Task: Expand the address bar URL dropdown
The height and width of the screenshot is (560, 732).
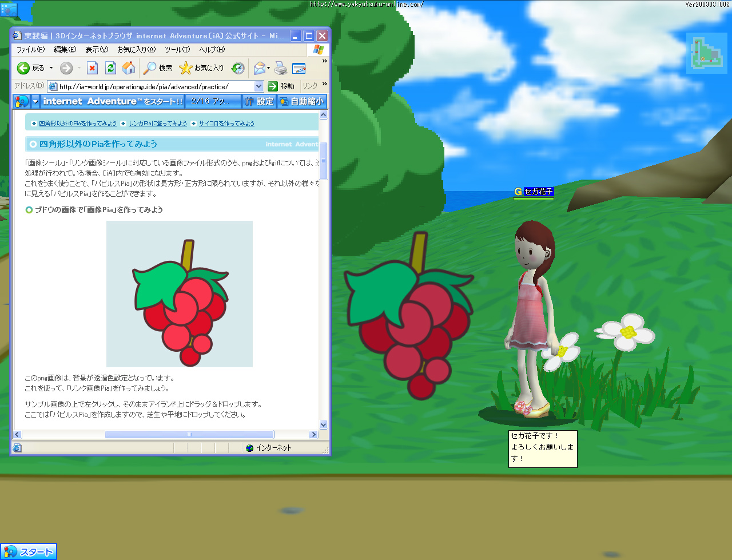Action: [258, 86]
